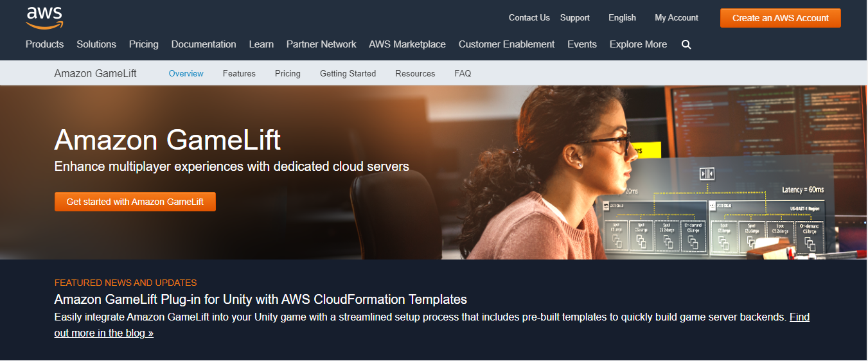Click 'Amazon GameLift Plug-in for Unity' headline
This screenshot has height=361, width=868.
(x=261, y=299)
